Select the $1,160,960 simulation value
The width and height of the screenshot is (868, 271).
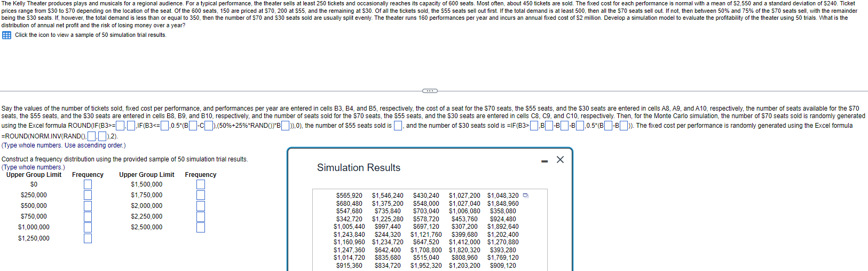point(349,242)
